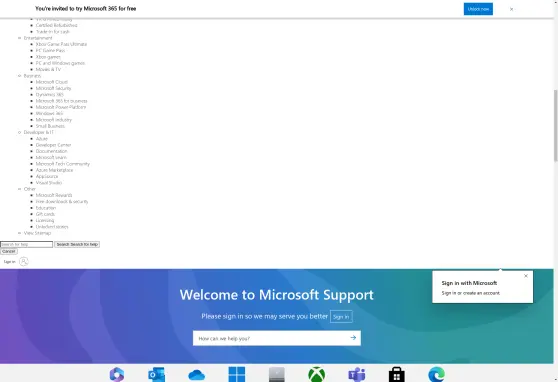Open AppSource link

pos(47,176)
